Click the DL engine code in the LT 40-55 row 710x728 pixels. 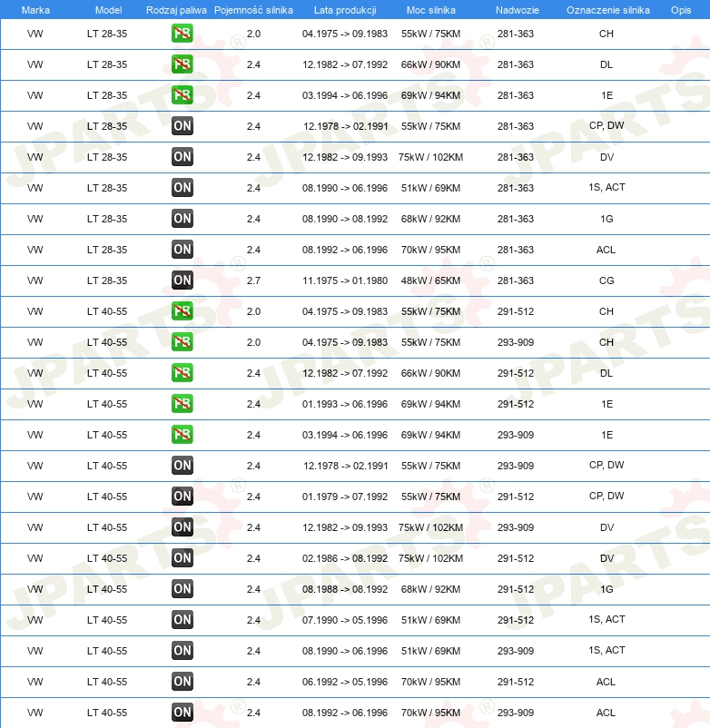(606, 373)
